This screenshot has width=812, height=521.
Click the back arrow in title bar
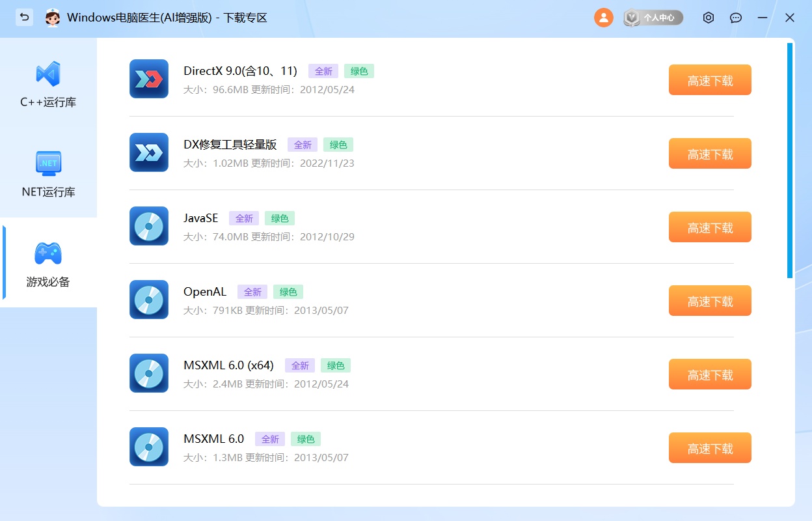24,18
